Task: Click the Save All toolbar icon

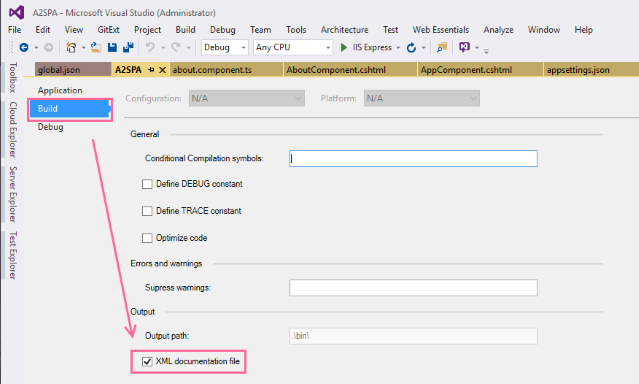Action: [x=128, y=48]
